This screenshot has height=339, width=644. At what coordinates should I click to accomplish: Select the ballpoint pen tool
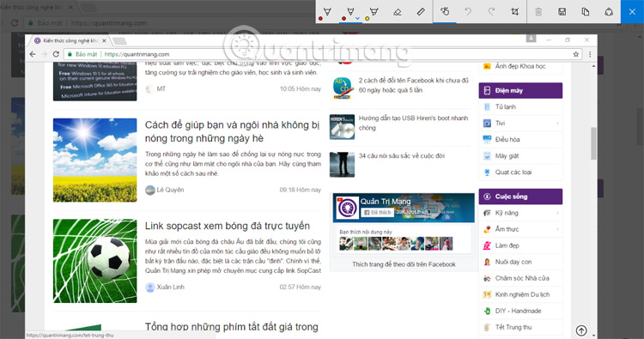click(x=327, y=11)
